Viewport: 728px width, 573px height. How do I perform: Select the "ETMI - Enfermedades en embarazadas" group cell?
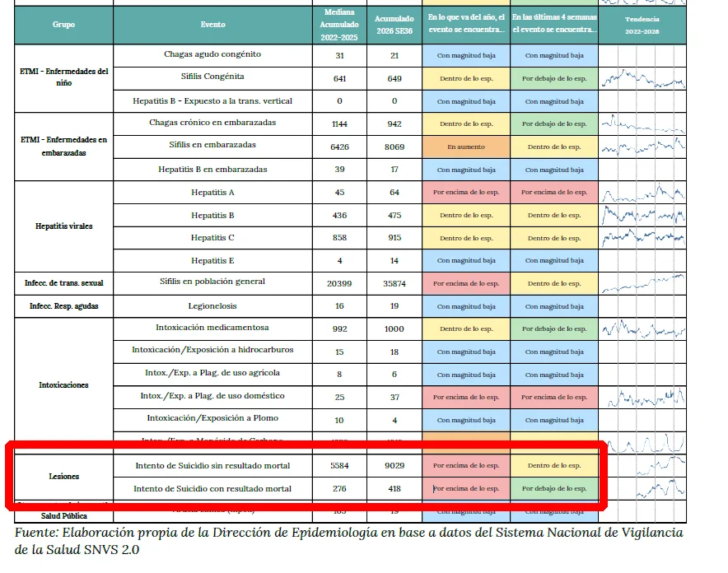point(63,147)
